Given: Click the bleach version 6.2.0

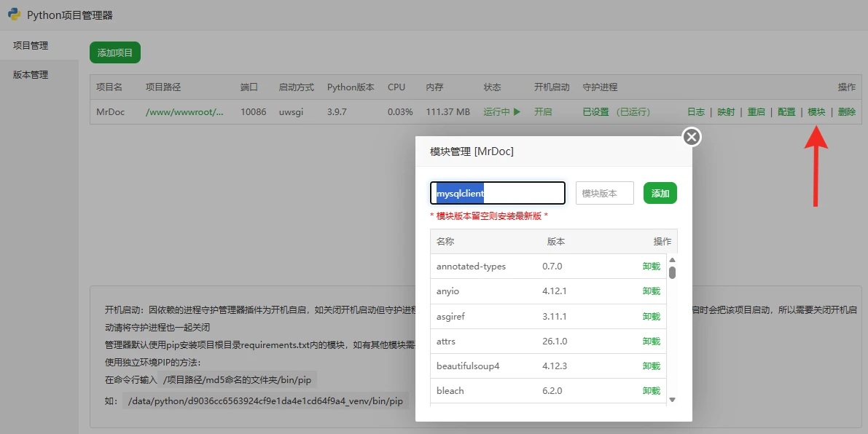Looking at the screenshot, I should [552, 390].
